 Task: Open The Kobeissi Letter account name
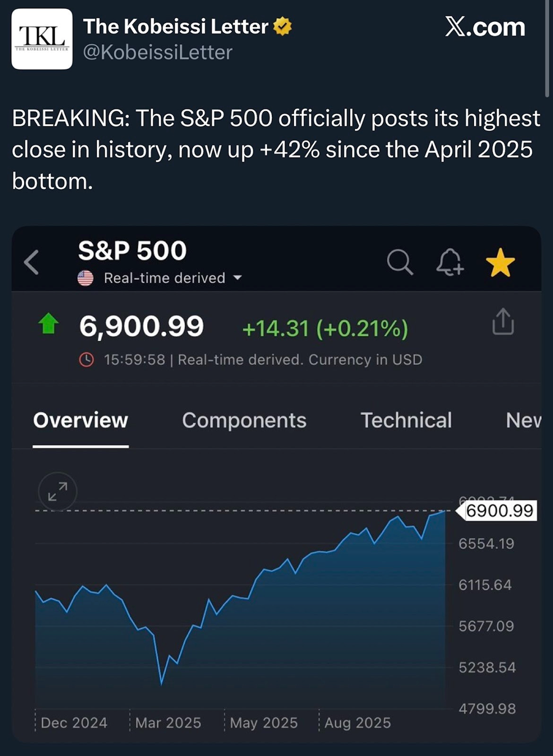pos(176,26)
